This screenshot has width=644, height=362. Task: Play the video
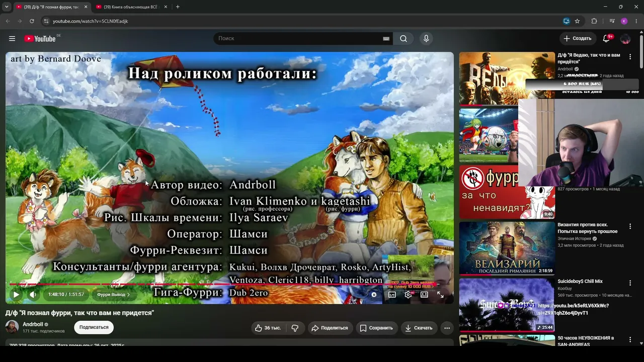pos(16,295)
